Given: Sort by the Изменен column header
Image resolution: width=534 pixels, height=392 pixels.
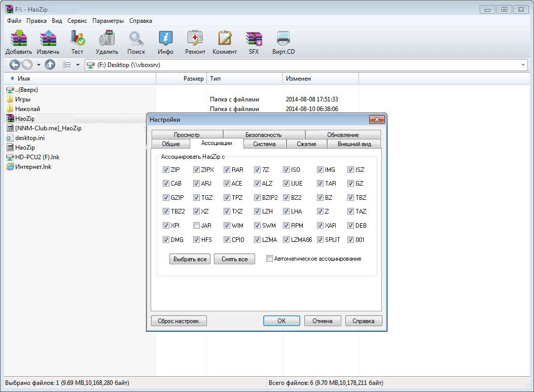Looking at the screenshot, I should point(321,78).
